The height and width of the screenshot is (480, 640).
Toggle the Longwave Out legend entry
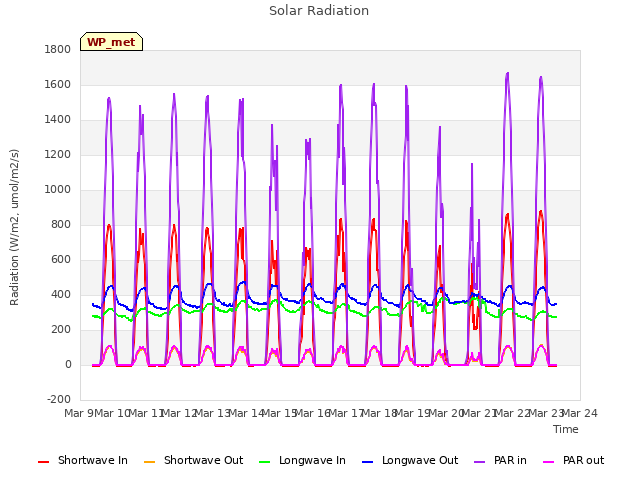click(x=410, y=460)
